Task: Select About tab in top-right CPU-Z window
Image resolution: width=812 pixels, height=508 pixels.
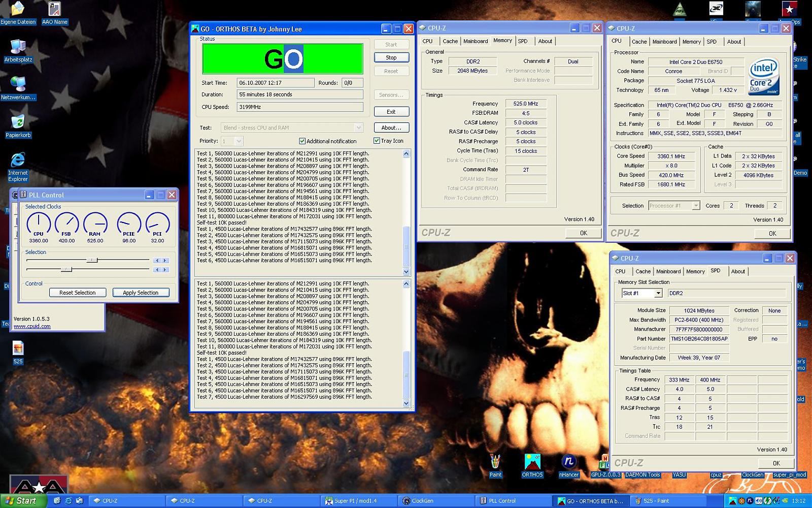Action: point(734,42)
